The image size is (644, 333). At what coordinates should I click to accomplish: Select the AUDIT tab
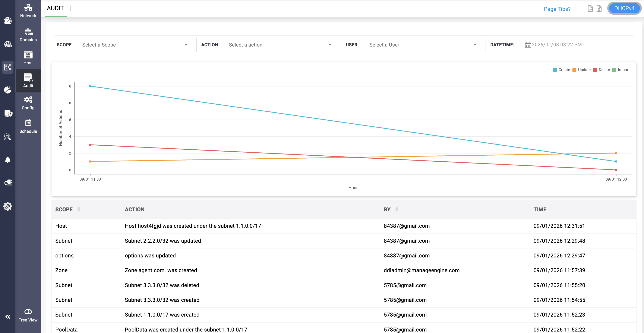click(56, 8)
